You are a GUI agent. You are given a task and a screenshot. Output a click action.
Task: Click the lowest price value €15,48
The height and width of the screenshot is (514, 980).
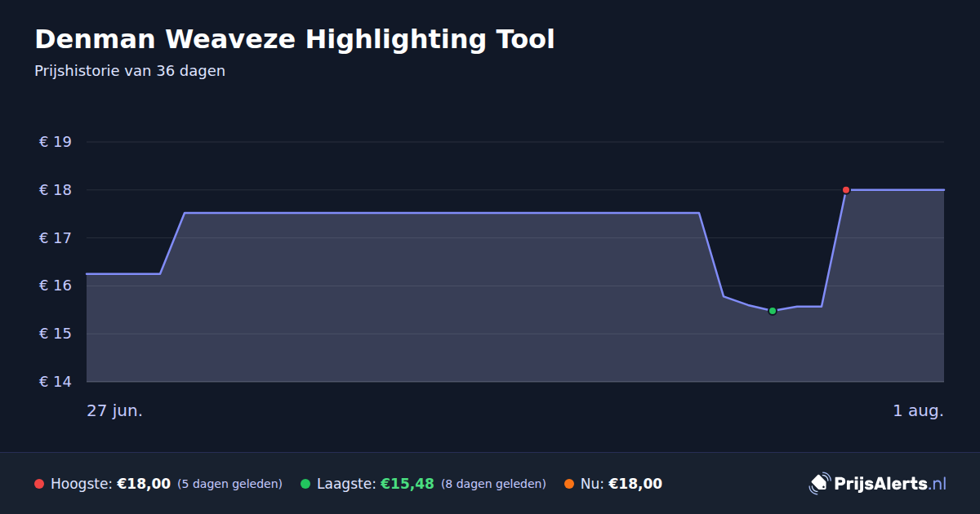[408, 484]
